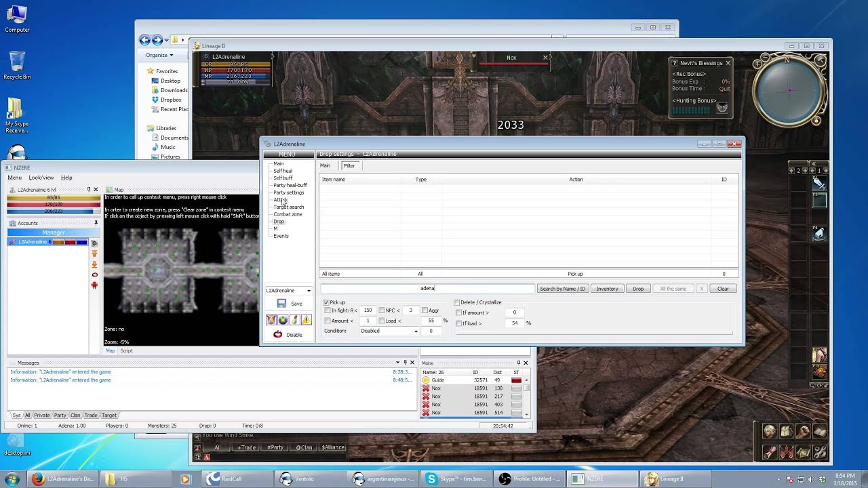Click the Clear button

pyautogui.click(x=723, y=289)
